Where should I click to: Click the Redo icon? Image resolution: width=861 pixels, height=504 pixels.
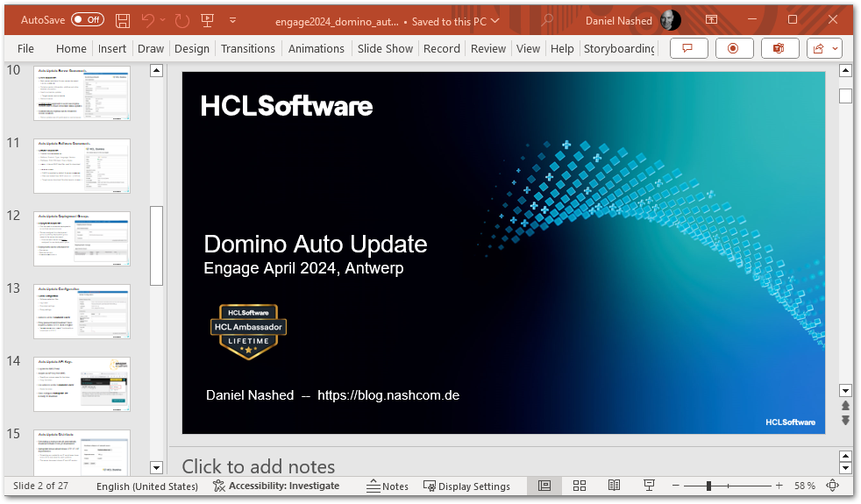(x=181, y=21)
